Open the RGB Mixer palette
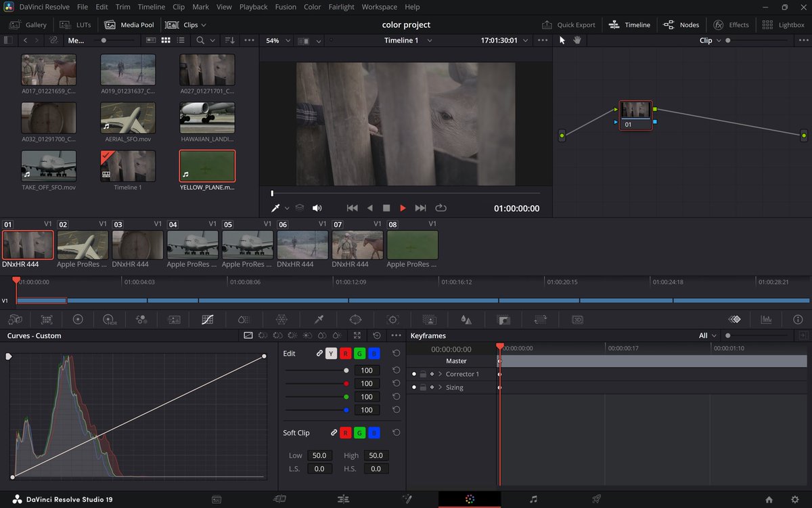This screenshot has width=812, height=508. click(x=141, y=319)
